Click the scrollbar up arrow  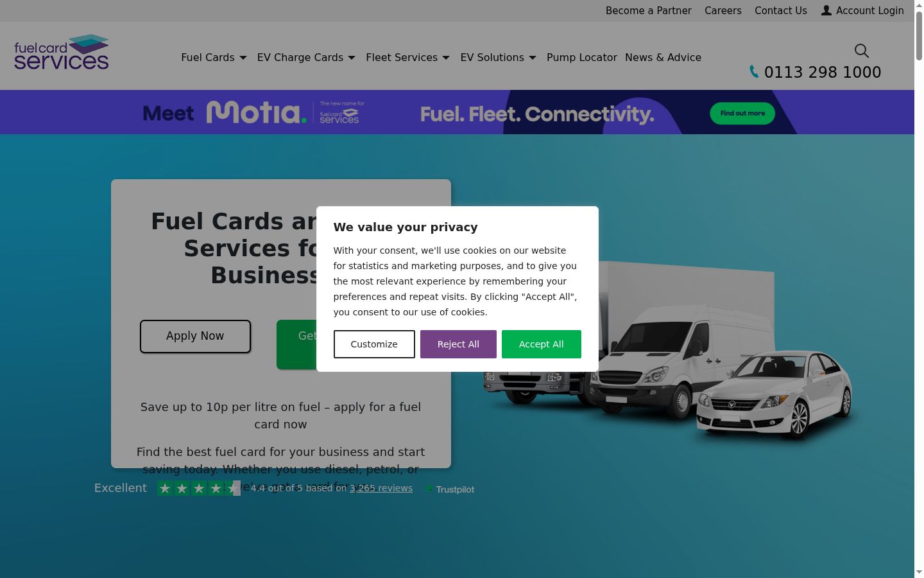[x=919, y=5]
